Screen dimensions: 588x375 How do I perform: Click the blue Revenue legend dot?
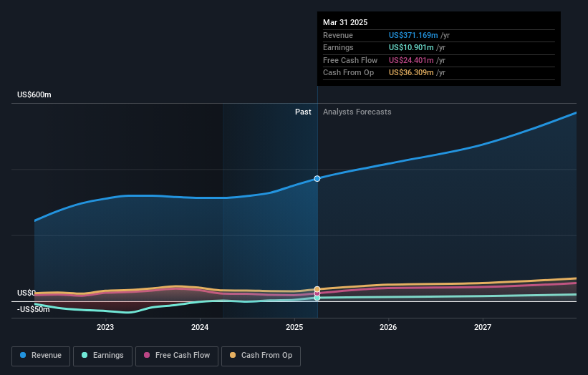coord(23,355)
